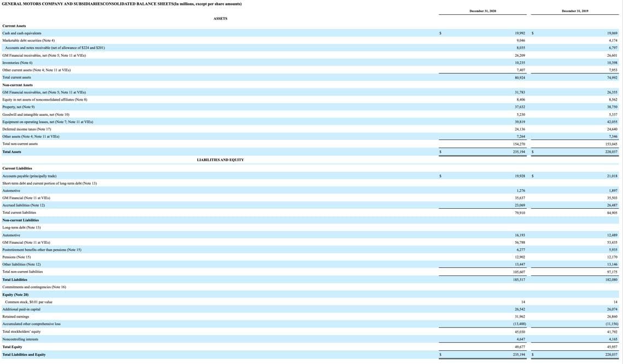Click 2019 total current assets value 74,992
The width and height of the screenshot is (623, 364).
click(612, 78)
